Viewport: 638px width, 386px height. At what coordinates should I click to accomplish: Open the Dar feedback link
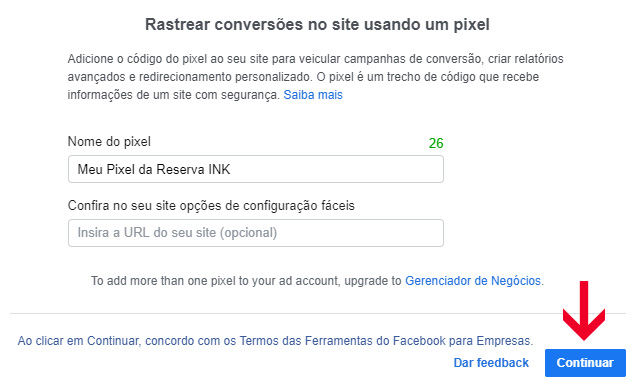[x=491, y=362]
